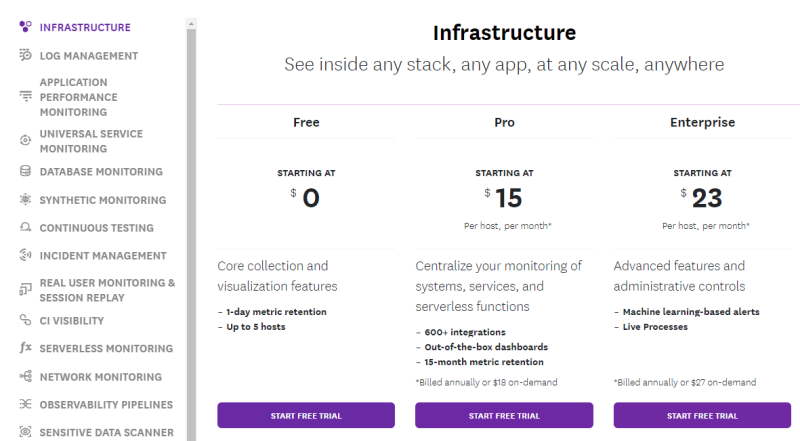Select the Enterprise plan heading
Image resolution: width=800 pixels, height=441 pixels.
coord(702,122)
